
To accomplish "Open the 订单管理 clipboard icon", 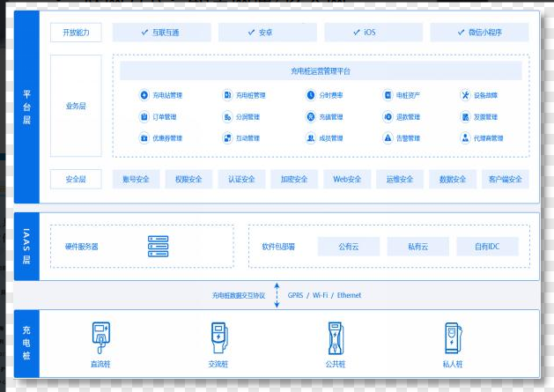I will pyautogui.click(x=144, y=116).
